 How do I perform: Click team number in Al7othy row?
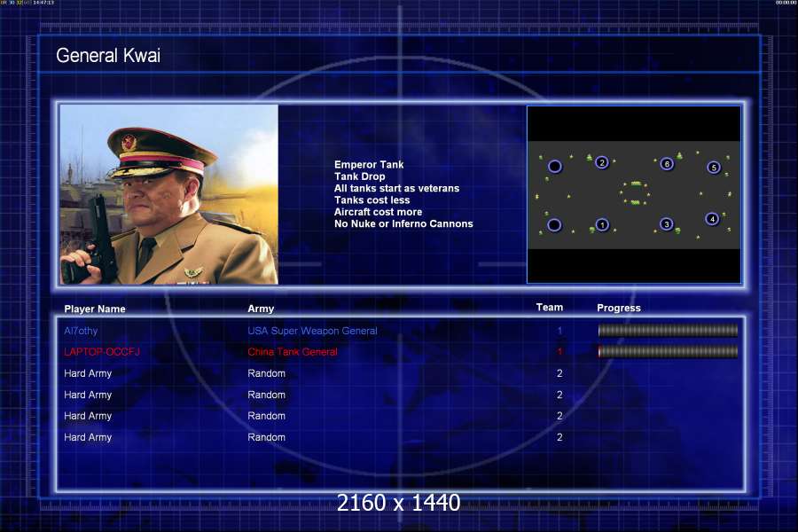[x=559, y=331]
